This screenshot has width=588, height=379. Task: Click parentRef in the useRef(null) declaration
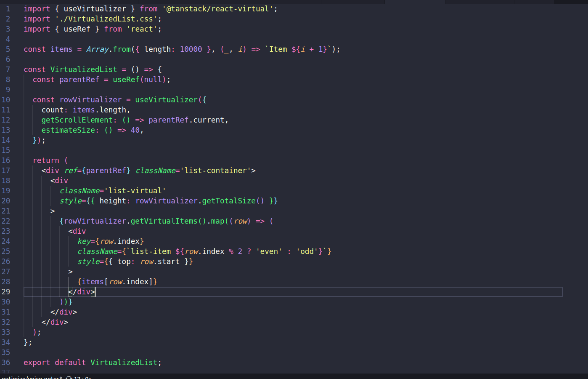[x=79, y=80]
